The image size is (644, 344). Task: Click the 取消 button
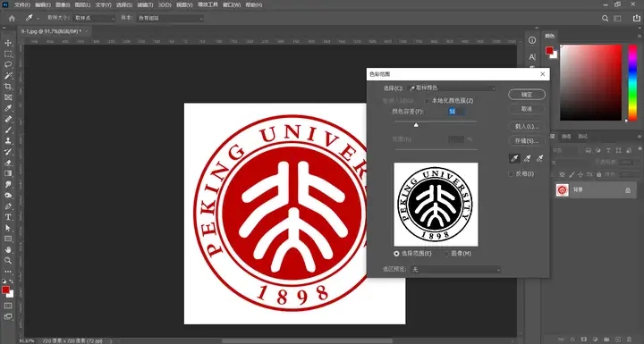pos(527,109)
